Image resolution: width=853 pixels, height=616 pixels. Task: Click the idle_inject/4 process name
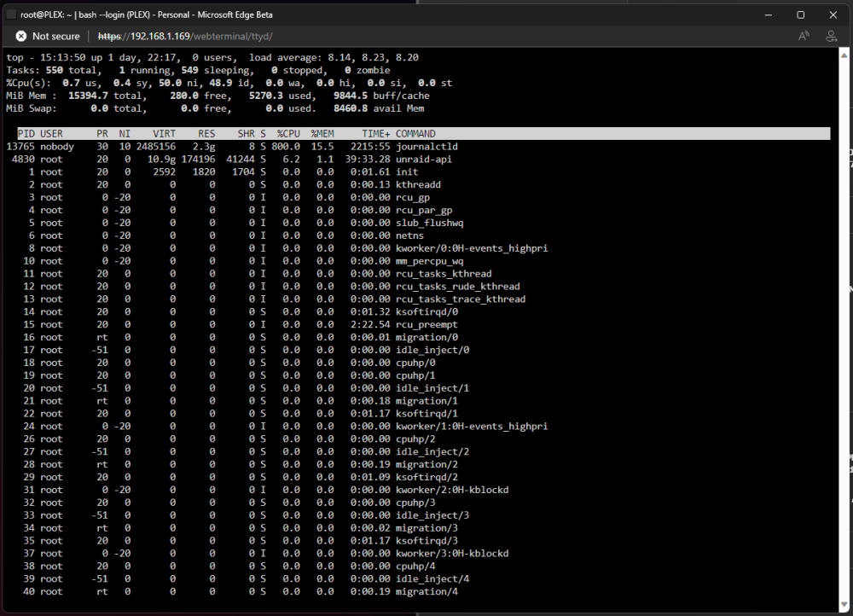(x=432, y=579)
